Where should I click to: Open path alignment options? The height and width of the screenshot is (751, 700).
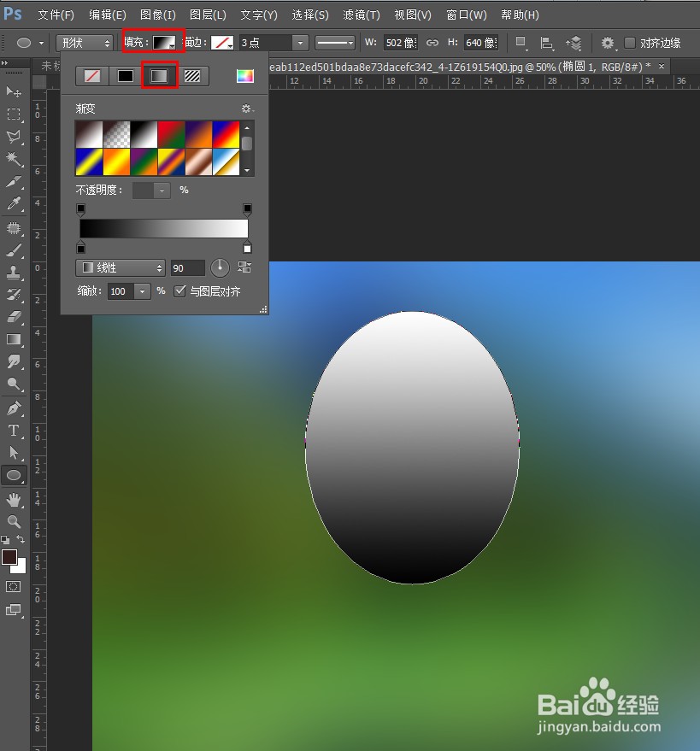(x=547, y=43)
